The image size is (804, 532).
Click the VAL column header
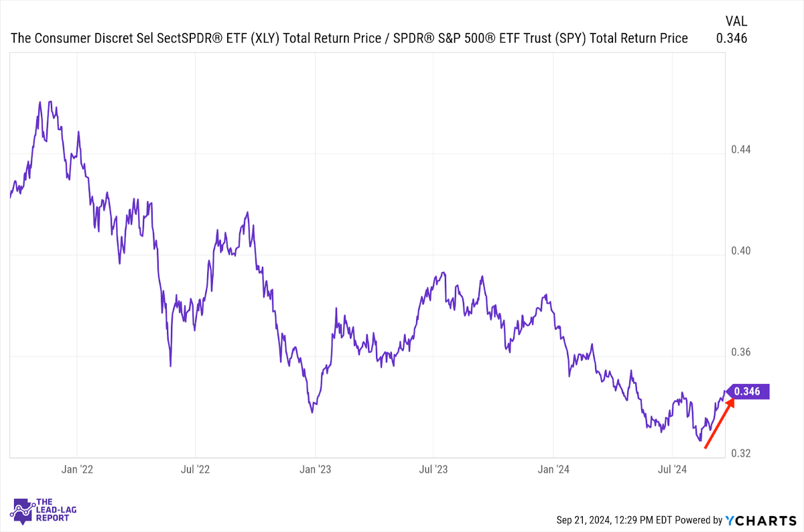tap(735, 21)
